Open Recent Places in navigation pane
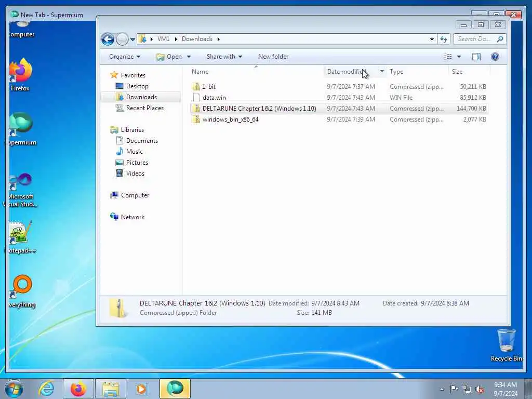The width and height of the screenshot is (532, 399). 145,108
